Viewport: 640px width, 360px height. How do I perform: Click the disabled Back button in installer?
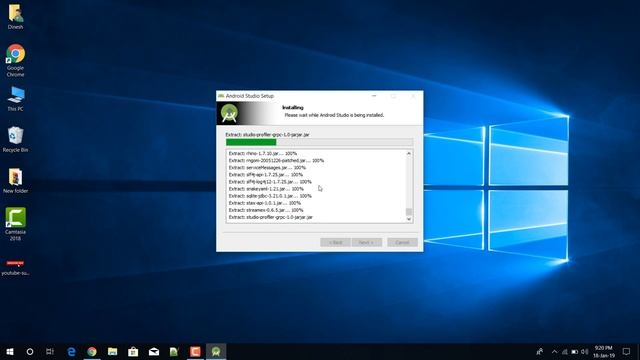click(335, 242)
